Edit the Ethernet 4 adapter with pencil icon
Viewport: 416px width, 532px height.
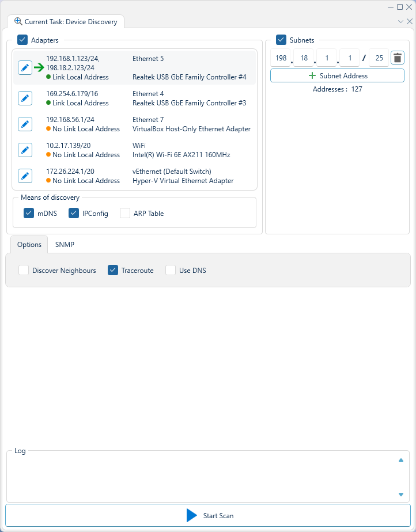(x=25, y=98)
